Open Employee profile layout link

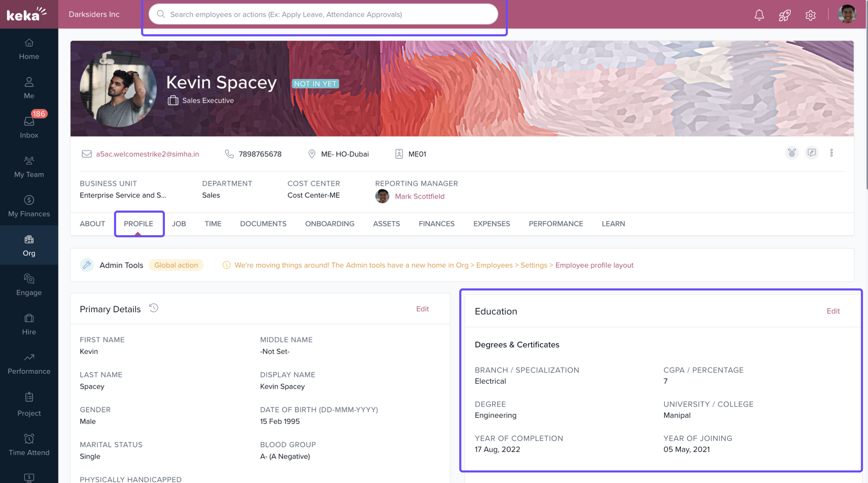pyautogui.click(x=594, y=265)
